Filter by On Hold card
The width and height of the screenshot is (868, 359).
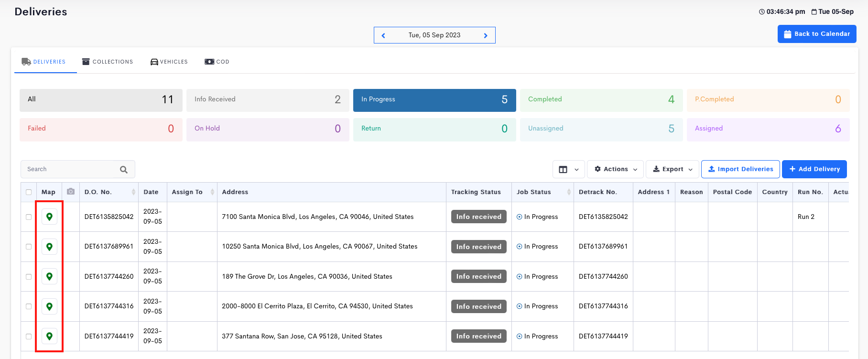click(268, 129)
